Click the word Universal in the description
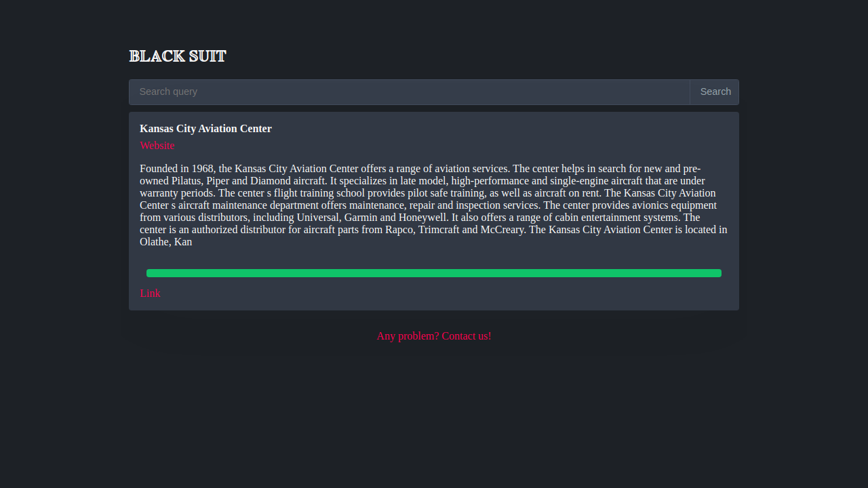Viewport: 868px width, 488px height. pos(317,218)
